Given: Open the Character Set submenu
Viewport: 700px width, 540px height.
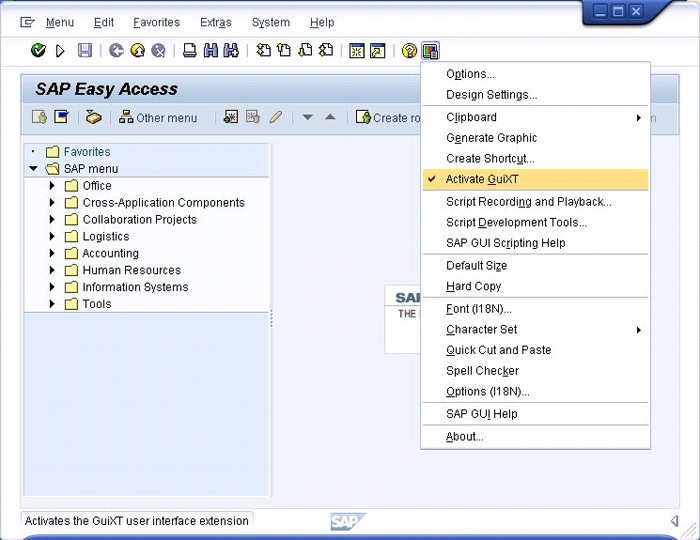Looking at the screenshot, I should 535,330.
